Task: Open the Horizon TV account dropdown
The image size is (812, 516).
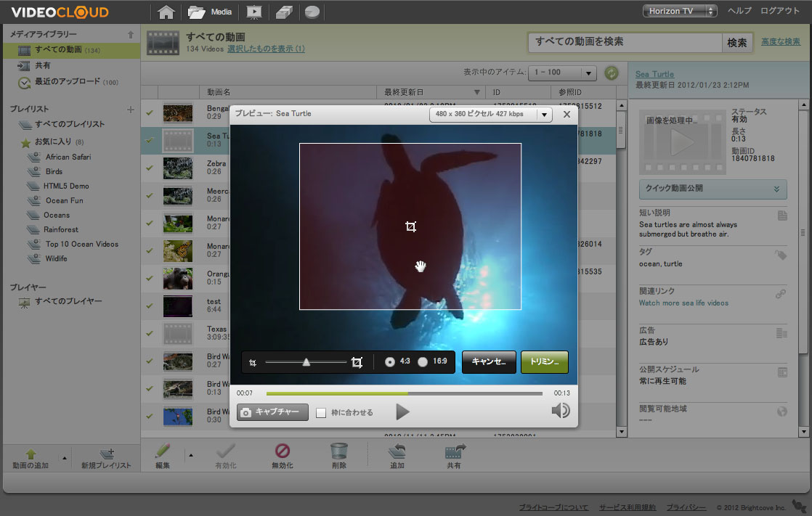Action: pyautogui.click(x=679, y=11)
